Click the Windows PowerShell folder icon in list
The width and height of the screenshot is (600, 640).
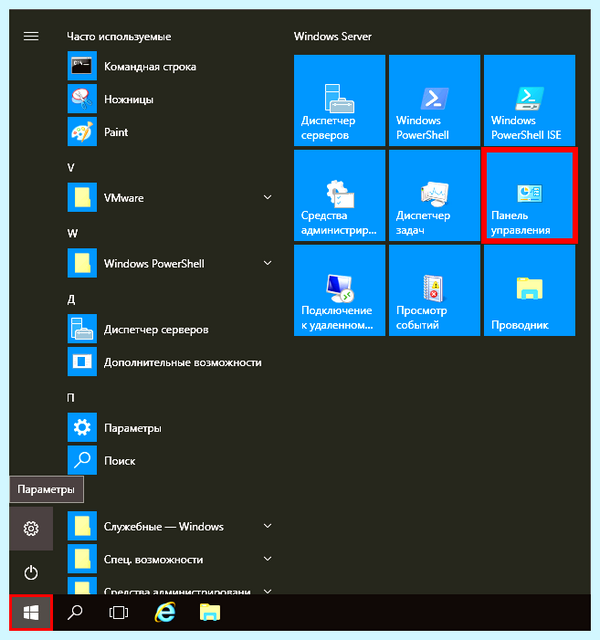point(82,263)
